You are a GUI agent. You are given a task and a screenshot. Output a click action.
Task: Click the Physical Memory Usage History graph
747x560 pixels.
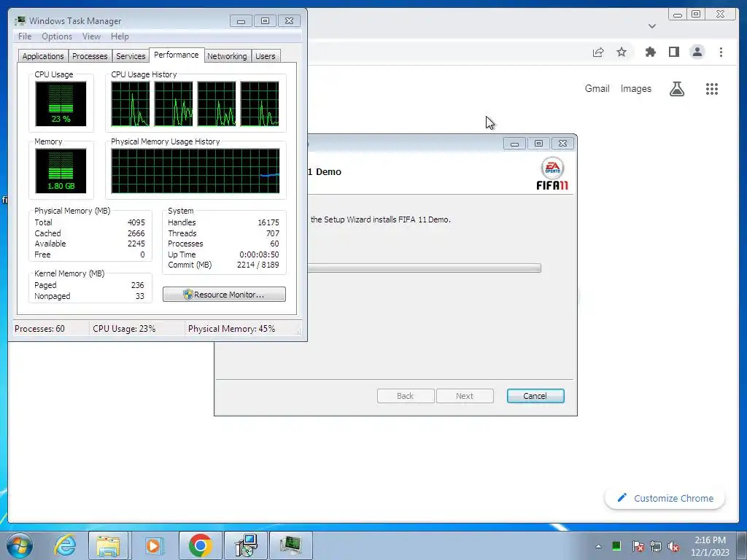click(196, 171)
